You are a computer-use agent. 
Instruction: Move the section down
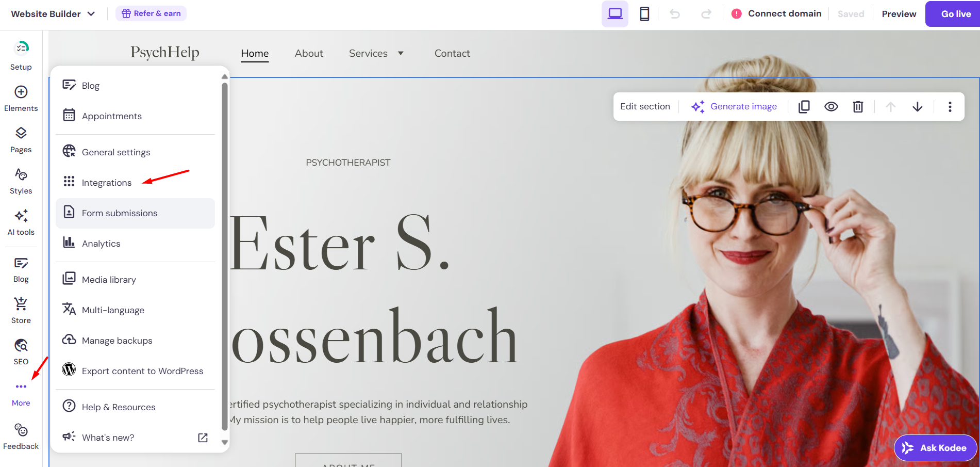coord(917,106)
